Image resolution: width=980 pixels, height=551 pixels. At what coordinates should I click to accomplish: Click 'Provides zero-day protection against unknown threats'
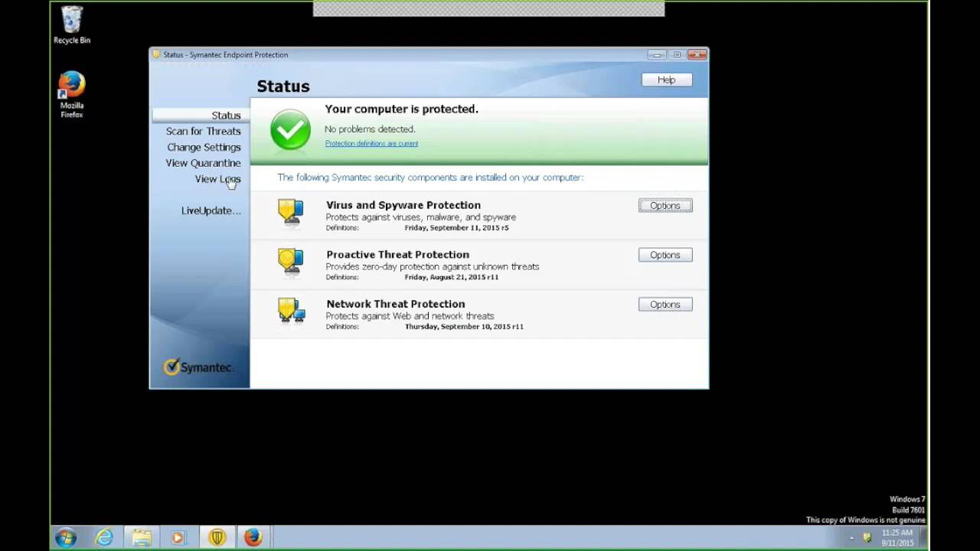(x=433, y=266)
